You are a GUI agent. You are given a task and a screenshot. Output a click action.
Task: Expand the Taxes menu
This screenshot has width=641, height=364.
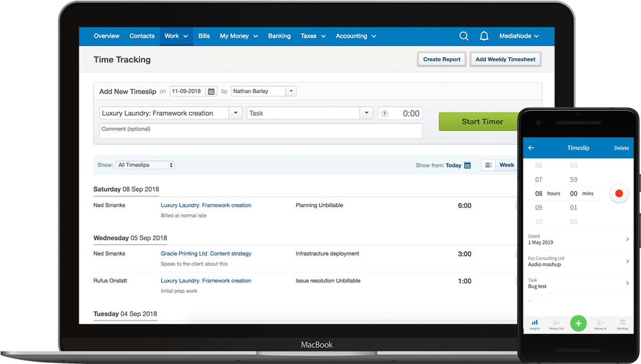pos(313,36)
